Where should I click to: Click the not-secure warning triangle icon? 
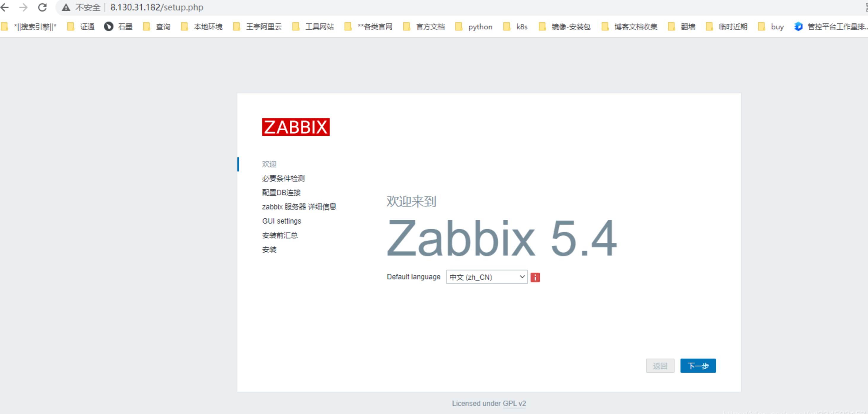pos(66,7)
